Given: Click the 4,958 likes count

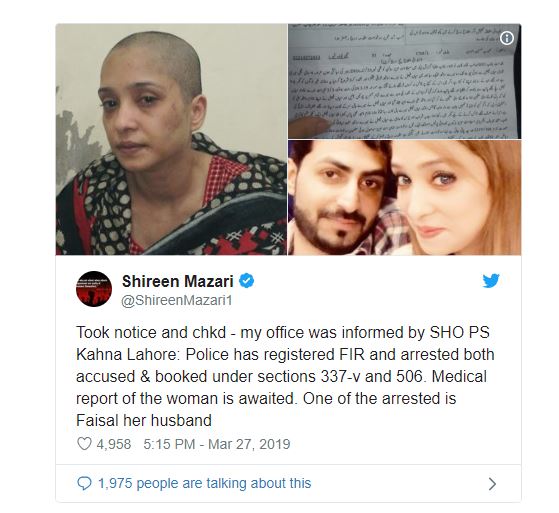Looking at the screenshot, I should click(x=114, y=445).
